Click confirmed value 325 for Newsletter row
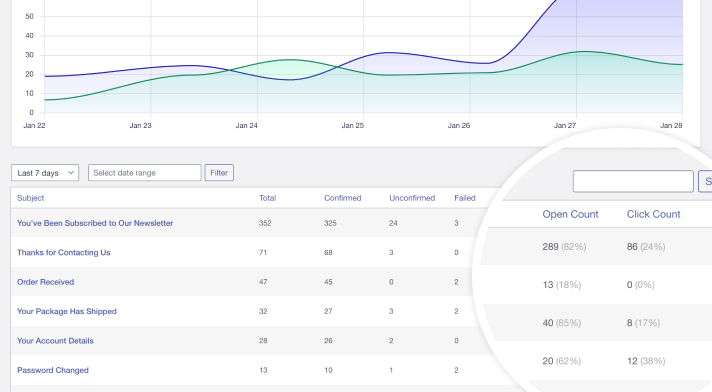Image resolution: width=712 pixels, height=392 pixels. point(330,223)
